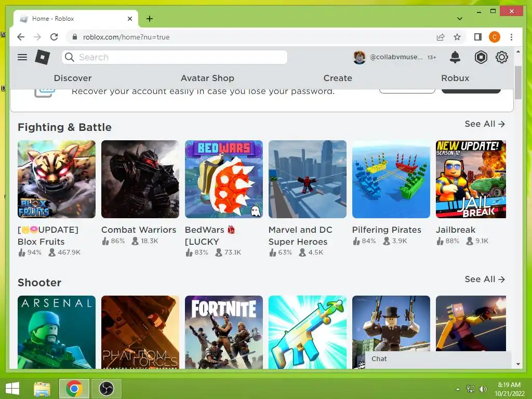View site info padlock icon
This screenshot has width=532, height=399.
[x=75, y=37]
